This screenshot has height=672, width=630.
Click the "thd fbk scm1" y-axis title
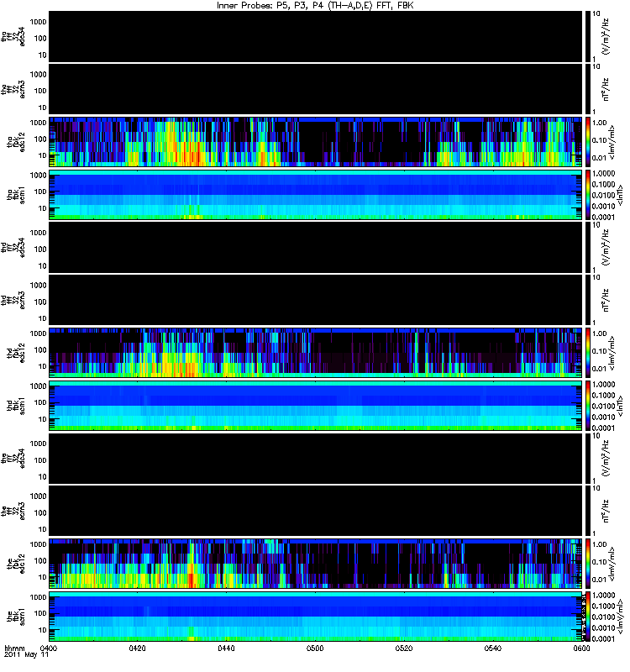pyautogui.click(x=16, y=405)
